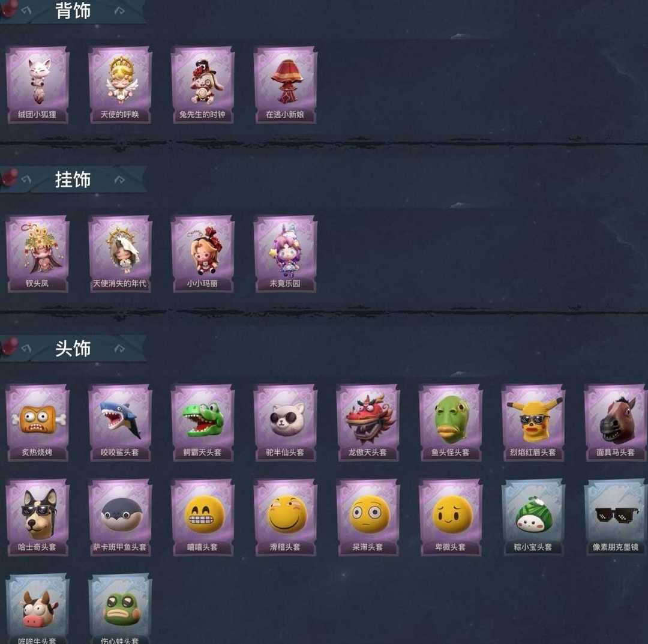Choose the 鳄霸天头套 crocodile headgear
Viewport: 648px width, 644px height.
pyautogui.click(x=203, y=423)
